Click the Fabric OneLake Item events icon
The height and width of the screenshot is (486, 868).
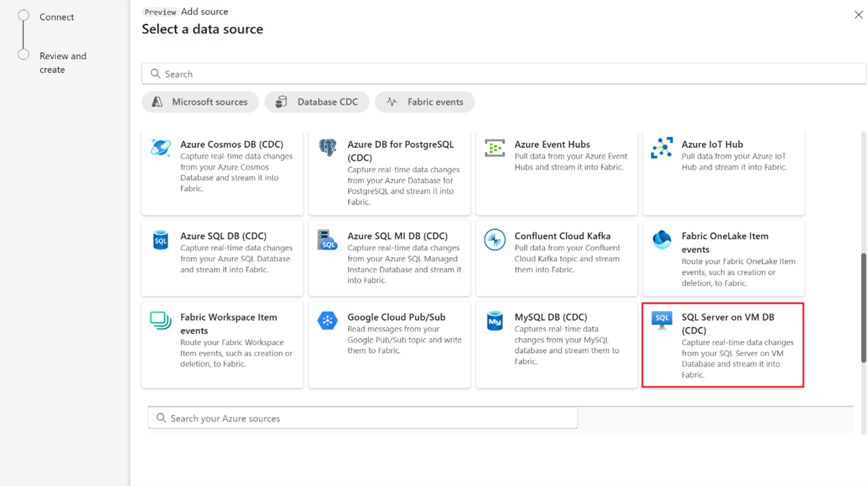coord(662,239)
